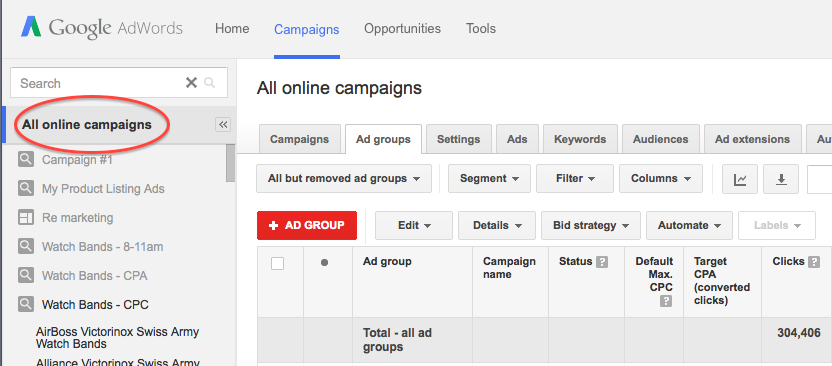Sort by Target CPA column header
The image size is (832, 366).
click(x=722, y=281)
